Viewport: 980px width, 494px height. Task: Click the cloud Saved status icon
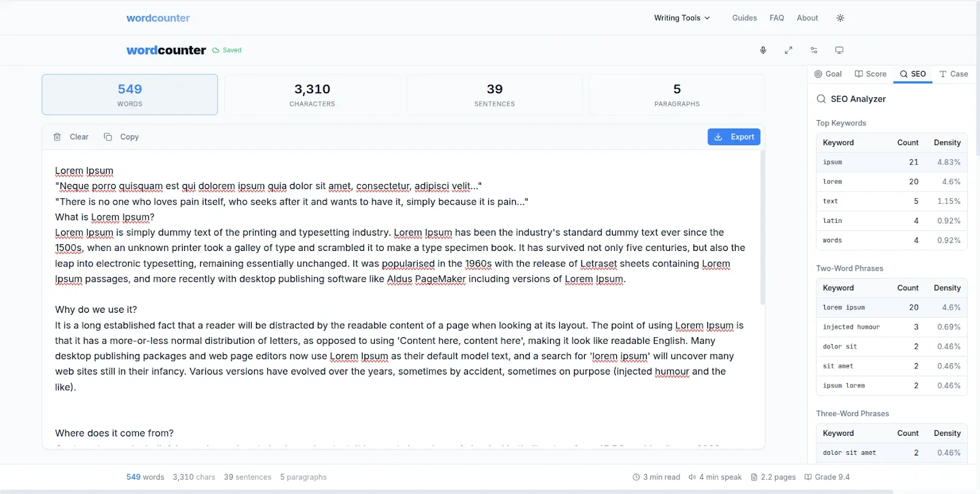(x=216, y=50)
